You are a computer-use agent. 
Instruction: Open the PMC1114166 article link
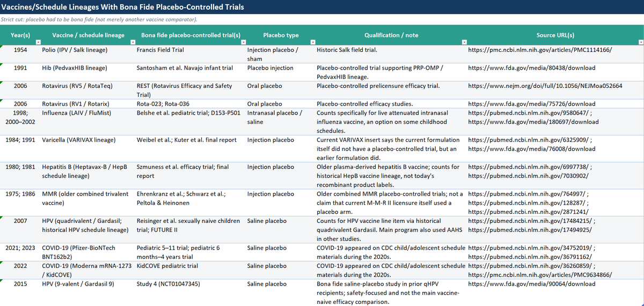pos(540,50)
